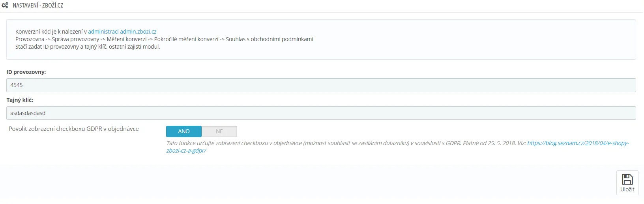
Task: Click the Povolit zobrazení checkboxu GDPR label
Action: (74, 129)
